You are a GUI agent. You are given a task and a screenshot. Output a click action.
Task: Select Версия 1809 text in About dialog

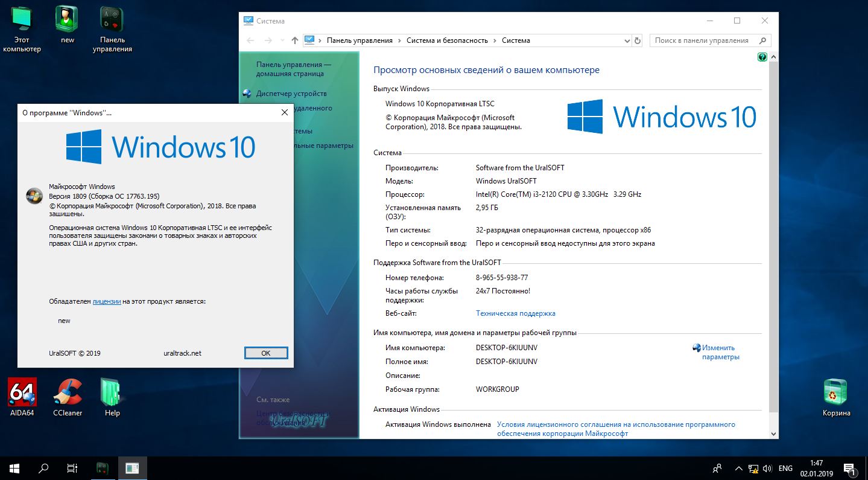[x=104, y=196]
